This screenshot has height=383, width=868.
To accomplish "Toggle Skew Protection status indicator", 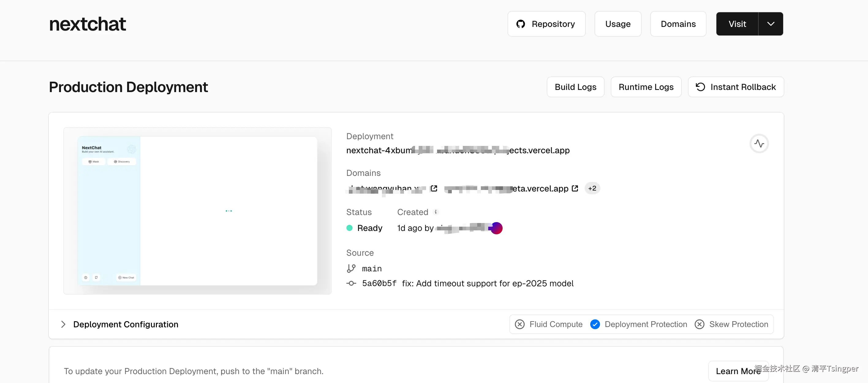I will pos(700,324).
